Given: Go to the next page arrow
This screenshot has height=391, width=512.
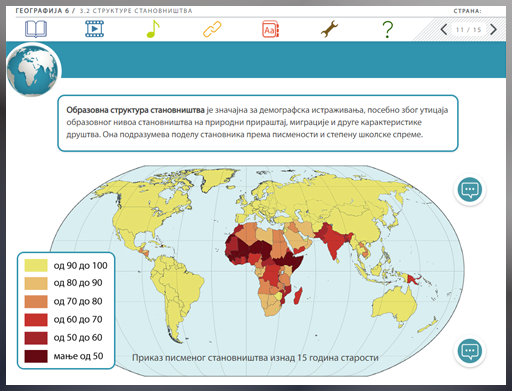Looking at the screenshot, I should [493, 30].
